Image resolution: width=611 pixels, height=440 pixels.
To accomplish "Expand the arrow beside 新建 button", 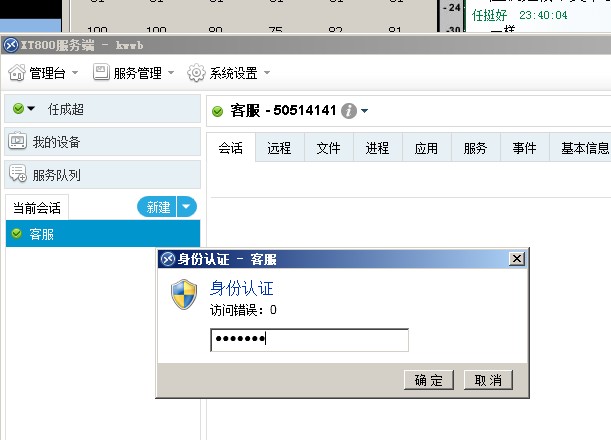I will 187,207.
